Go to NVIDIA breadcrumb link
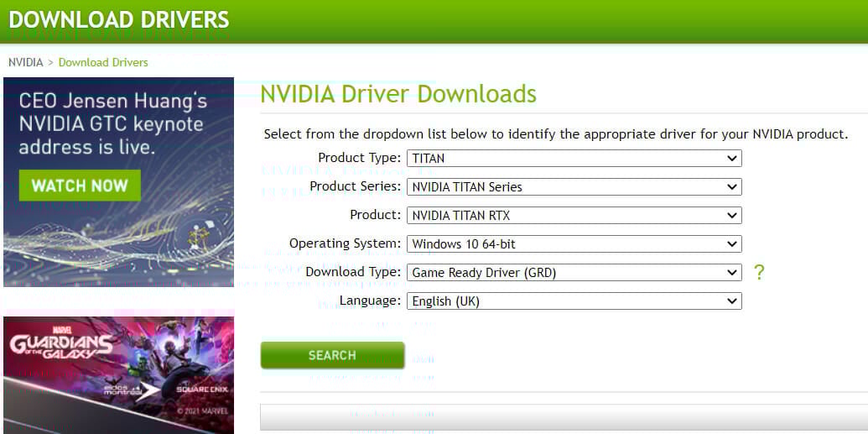Viewport: 868px width, 434px height. tap(25, 62)
